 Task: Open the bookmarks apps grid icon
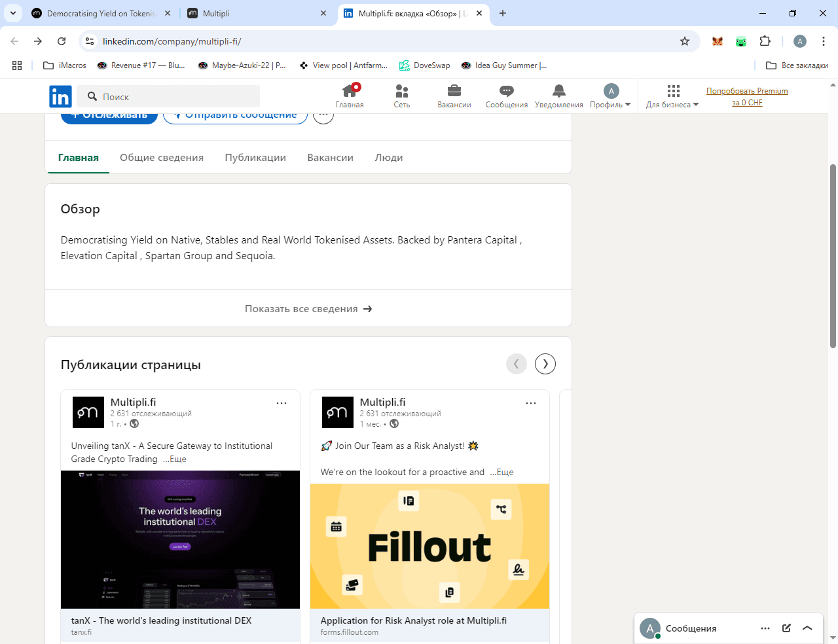tap(17, 65)
